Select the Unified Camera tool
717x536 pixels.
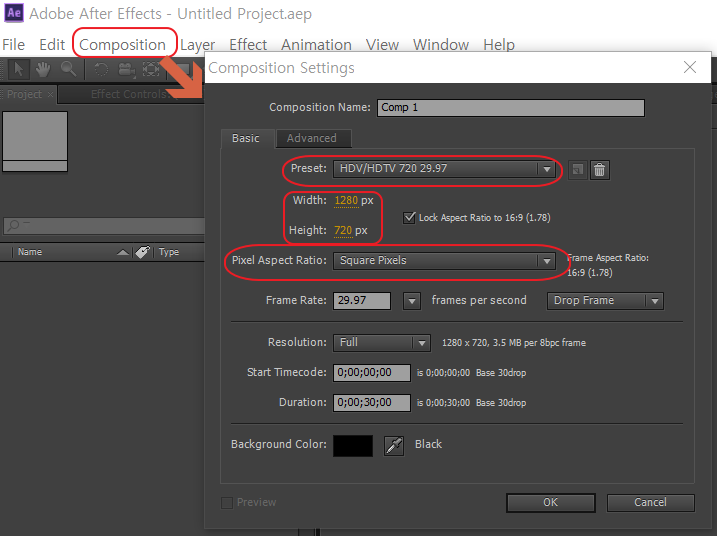tap(127, 70)
